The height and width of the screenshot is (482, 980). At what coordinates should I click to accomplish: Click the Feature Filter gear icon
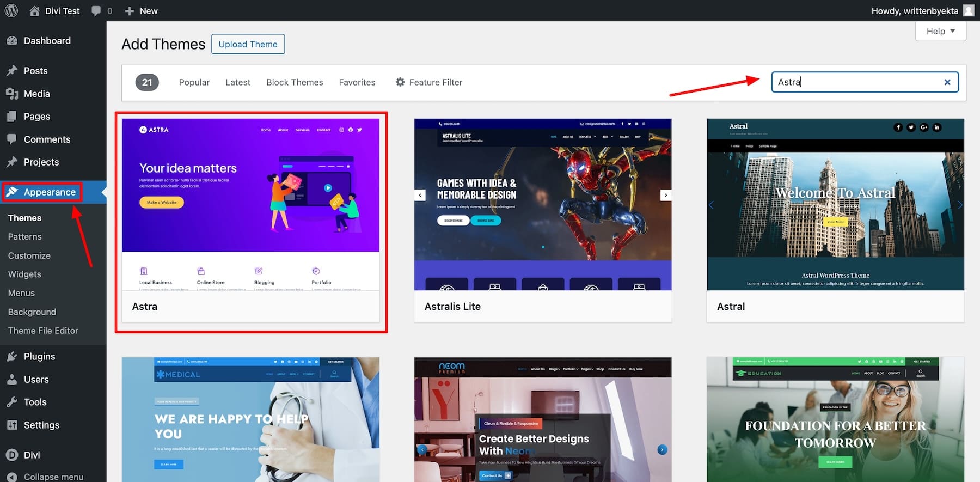(x=400, y=82)
